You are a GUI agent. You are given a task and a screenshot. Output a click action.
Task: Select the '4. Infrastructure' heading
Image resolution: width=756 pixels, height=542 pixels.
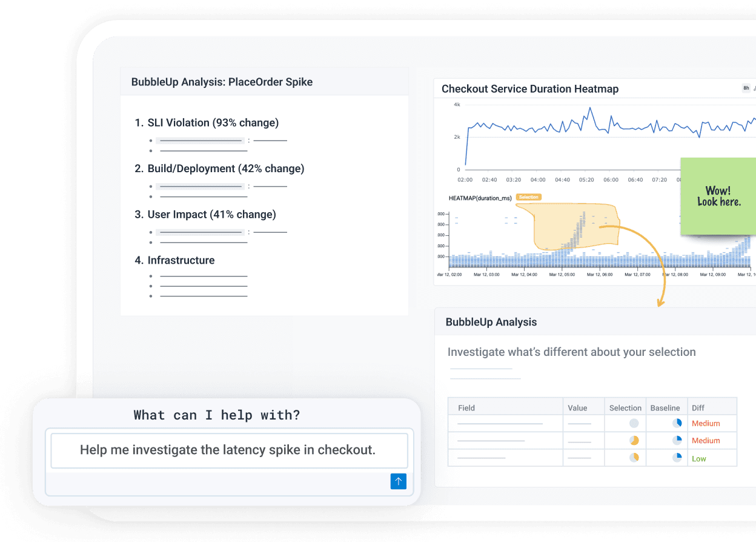(174, 261)
